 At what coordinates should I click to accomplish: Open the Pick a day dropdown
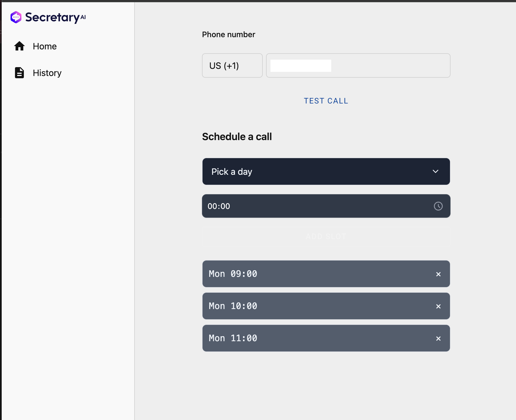click(x=326, y=171)
